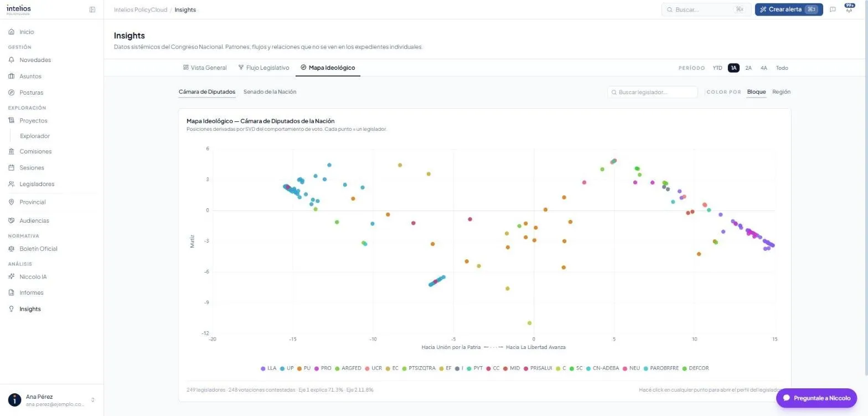Switch to the Vista General tab
This screenshot has height=416, width=868.
click(x=205, y=68)
